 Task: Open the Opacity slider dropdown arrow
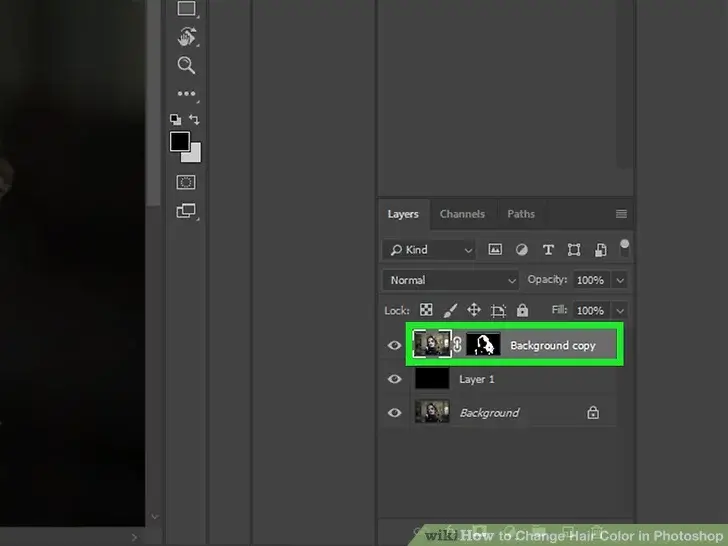point(621,281)
